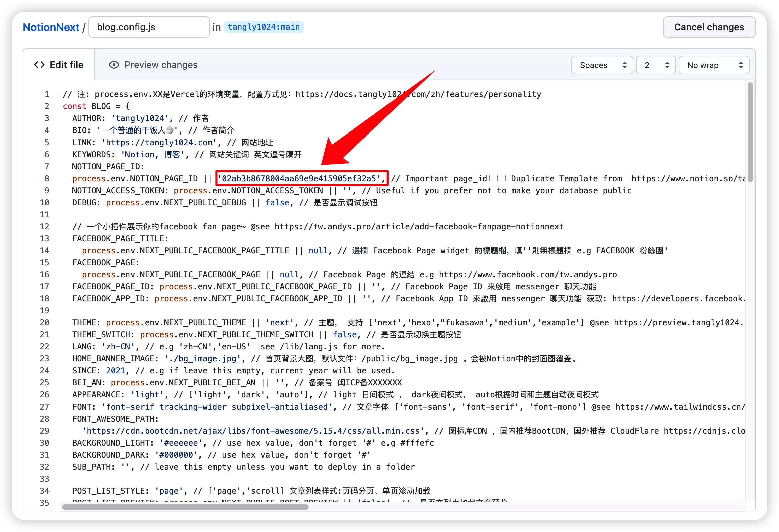
Task: Click the vertical scrollbar thumb in editor
Action: coord(750,132)
